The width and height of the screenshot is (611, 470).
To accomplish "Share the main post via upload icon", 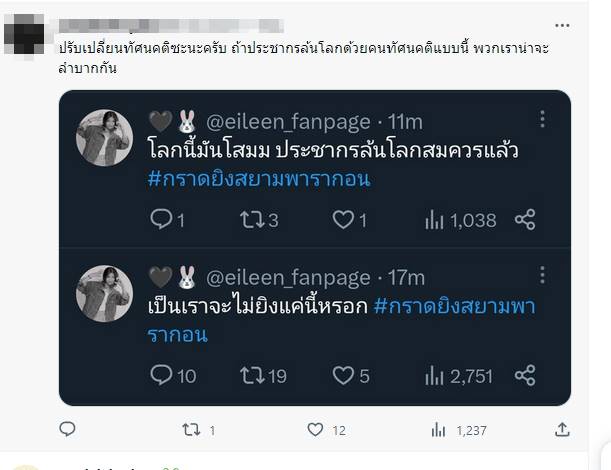I will click(x=562, y=429).
